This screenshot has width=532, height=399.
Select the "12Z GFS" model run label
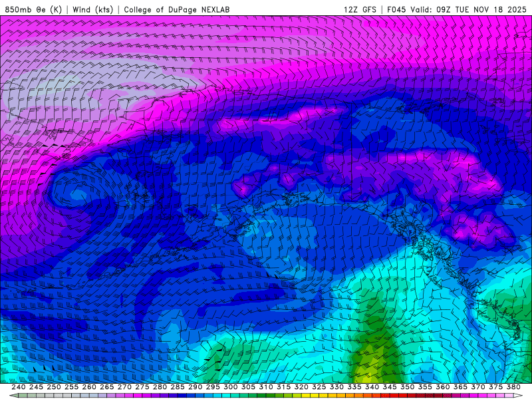(x=360, y=9)
